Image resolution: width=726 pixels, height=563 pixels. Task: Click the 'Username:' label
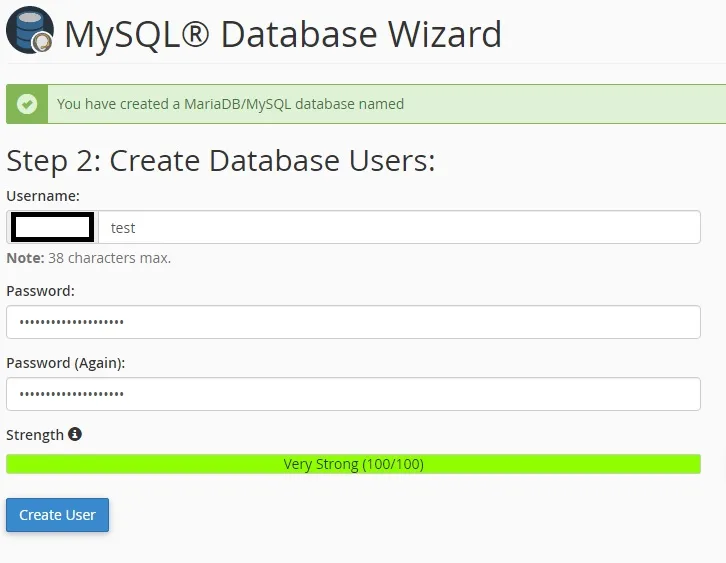43,196
